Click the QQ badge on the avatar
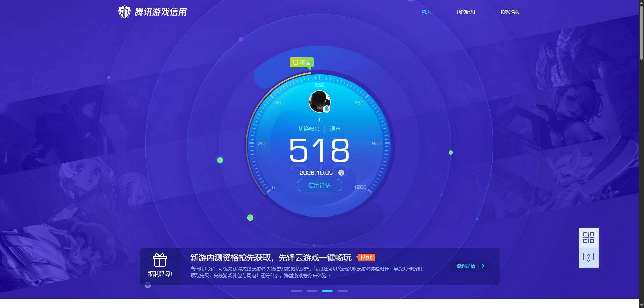Viewport: 644px width, 308px height. point(327,109)
